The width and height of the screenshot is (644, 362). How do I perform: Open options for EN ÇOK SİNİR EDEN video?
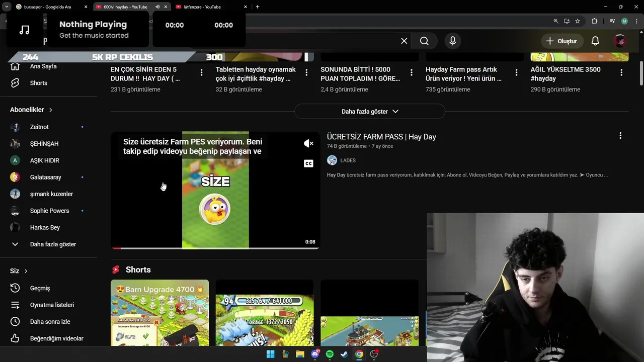tap(201, 73)
